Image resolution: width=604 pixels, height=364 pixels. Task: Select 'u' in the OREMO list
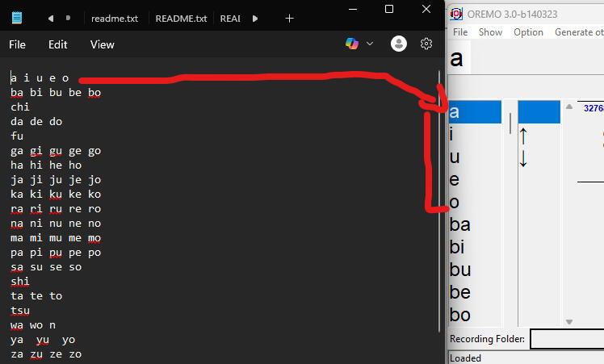coord(475,157)
